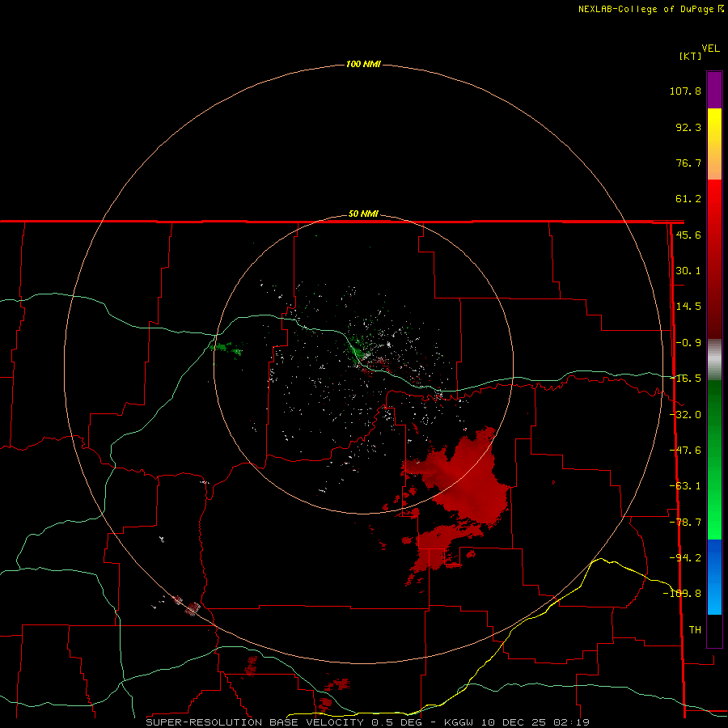Screen dimensions: 728x728
Task: Click the 50 NMI range ring label
Action: 363,214
